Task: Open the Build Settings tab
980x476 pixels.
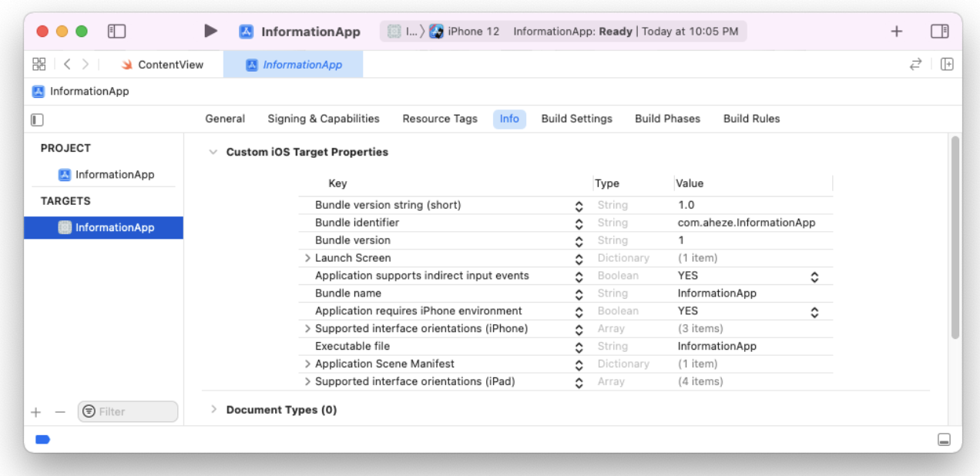Action: tap(577, 119)
